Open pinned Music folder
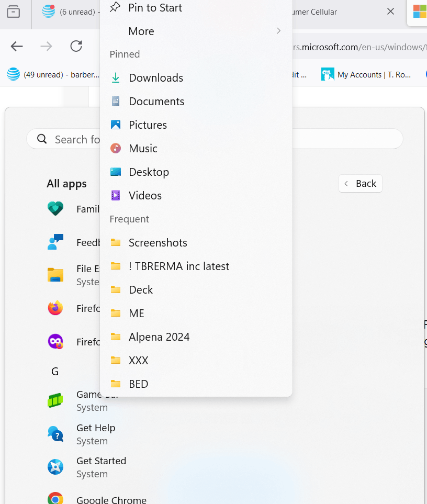Image resolution: width=427 pixels, height=504 pixels. [196, 148]
